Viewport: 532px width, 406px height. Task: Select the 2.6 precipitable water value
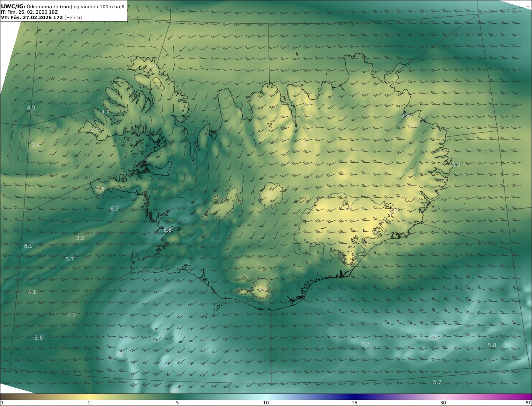(x=36, y=145)
